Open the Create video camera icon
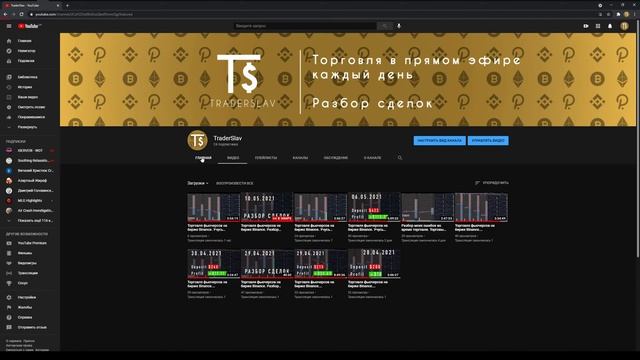Screen dimensions: 640x360 pyautogui.click(x=586, y=26)
